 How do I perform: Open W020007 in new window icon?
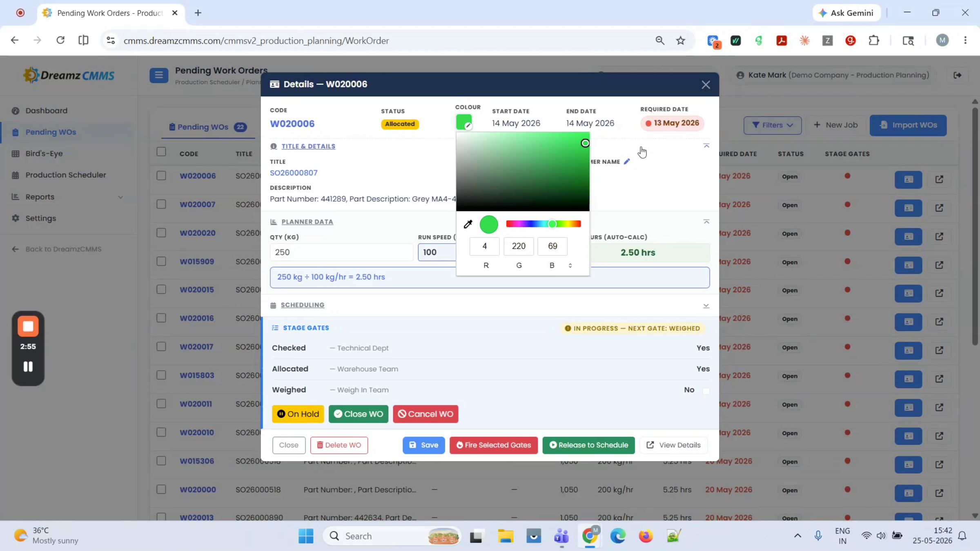click(x=939, y=208)
